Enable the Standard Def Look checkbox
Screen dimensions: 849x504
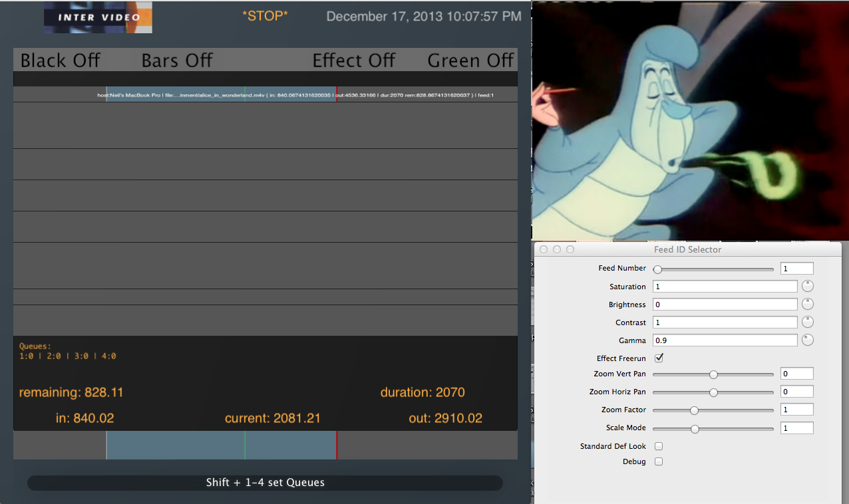click(659, 446)
